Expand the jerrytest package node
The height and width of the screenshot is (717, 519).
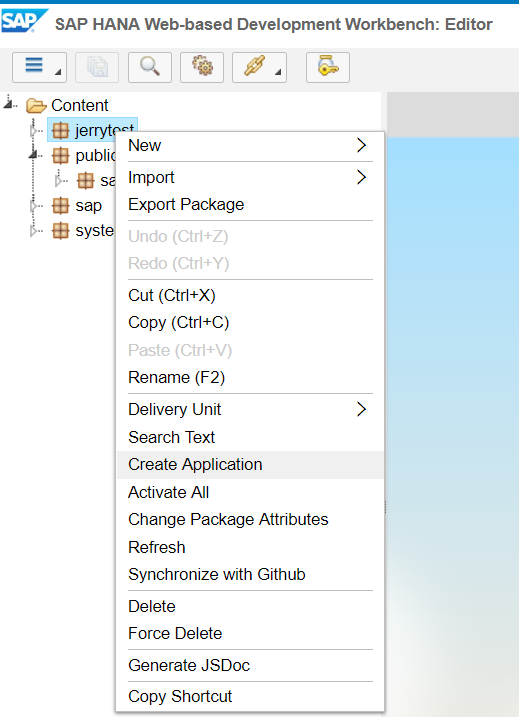point(34,131)
